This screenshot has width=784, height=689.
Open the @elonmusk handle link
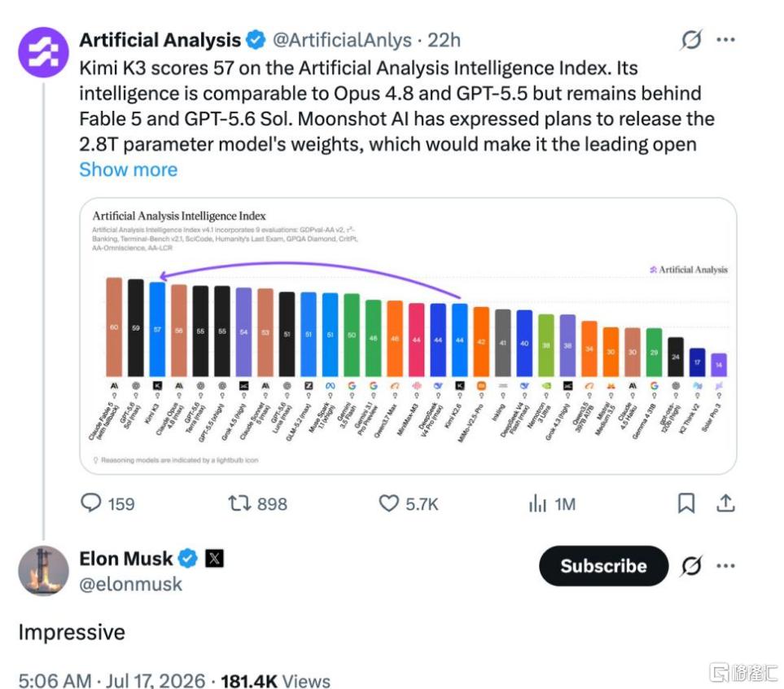point(130,584)
